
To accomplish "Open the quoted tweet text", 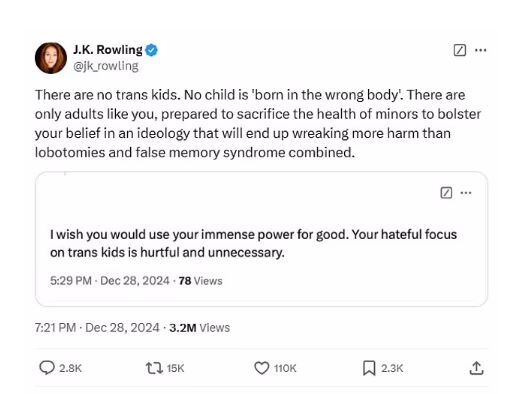I will coord(253,243).
